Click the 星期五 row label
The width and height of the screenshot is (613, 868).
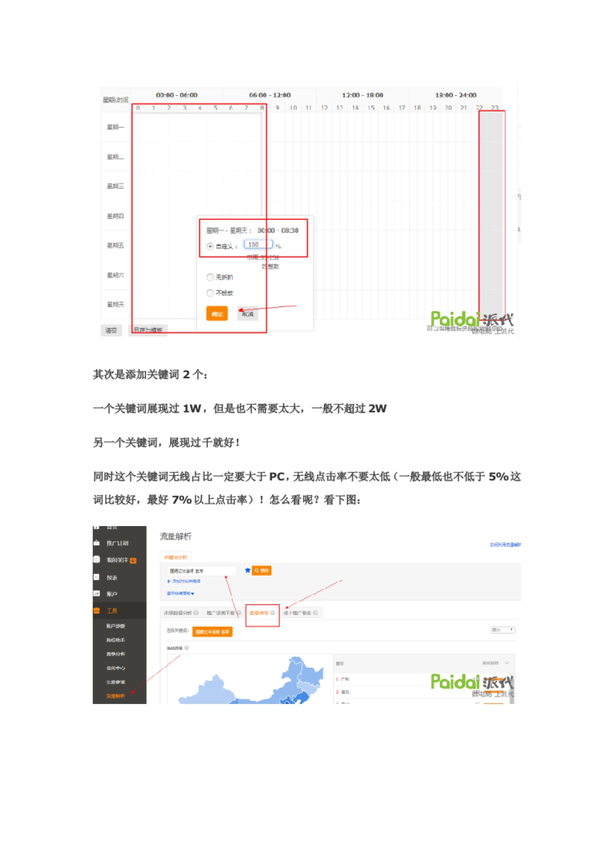(x=115, y=245)
